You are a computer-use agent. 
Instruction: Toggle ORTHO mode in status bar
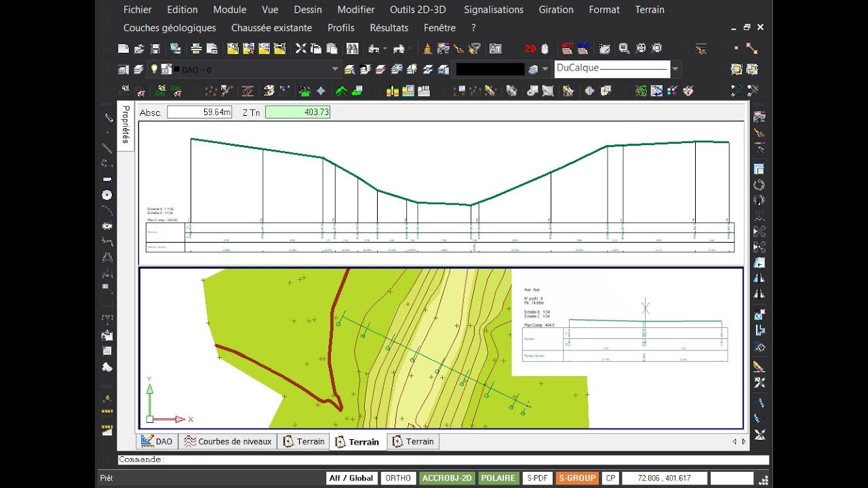(x=398, y=478)
